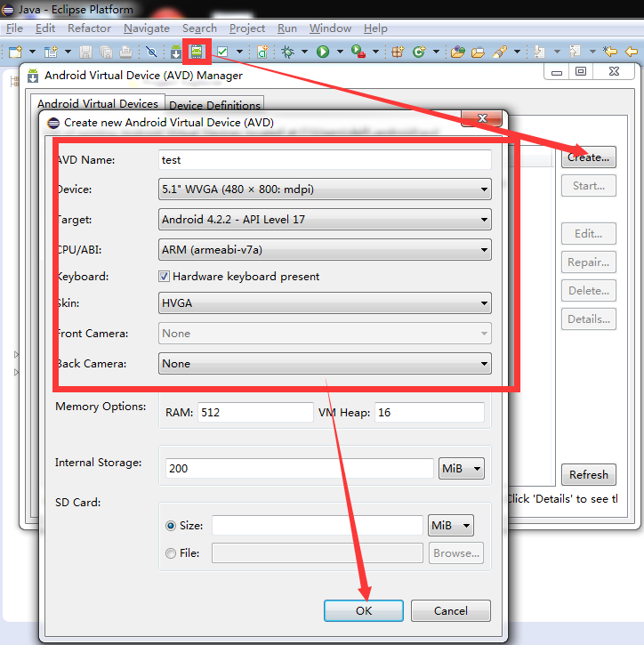
Task: Click the Refresh button in AVD Manager
Action: pyautogui.click(x=589, y=475)
